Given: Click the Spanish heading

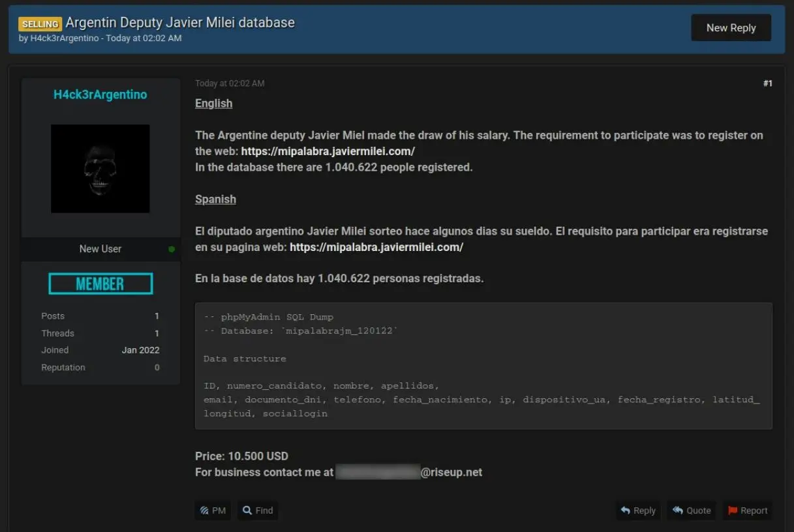Looking at the screenshot, I should coord(215,199).
